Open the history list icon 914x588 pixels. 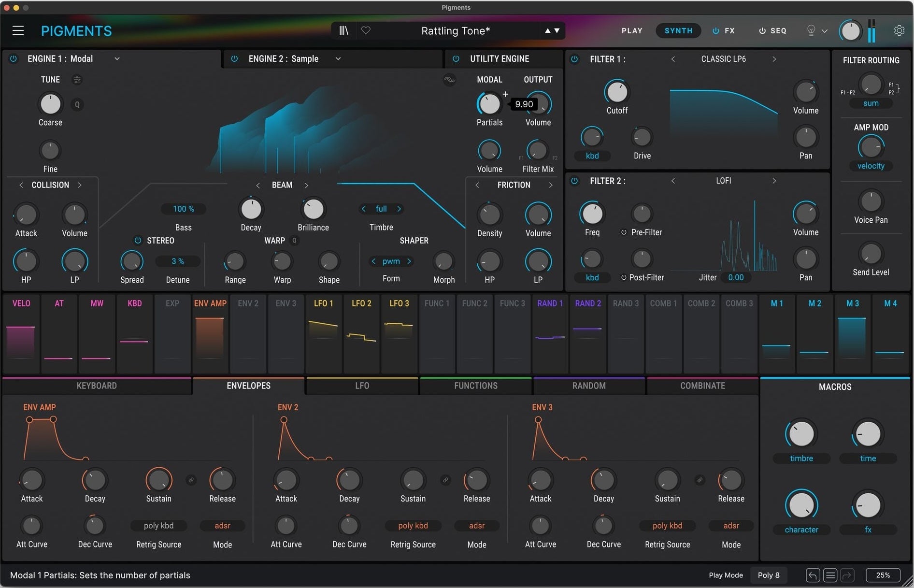pos(830,575)
